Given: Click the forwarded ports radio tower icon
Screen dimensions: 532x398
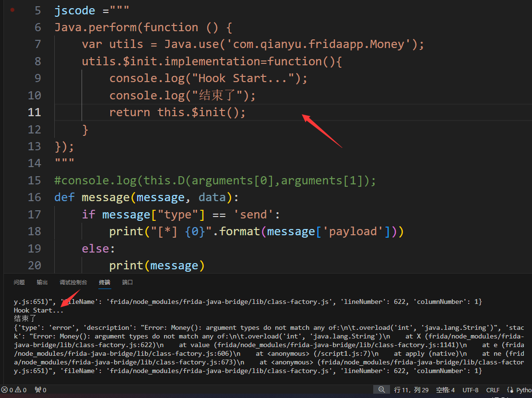Looking at the screenshot, I should pos(40,390).
